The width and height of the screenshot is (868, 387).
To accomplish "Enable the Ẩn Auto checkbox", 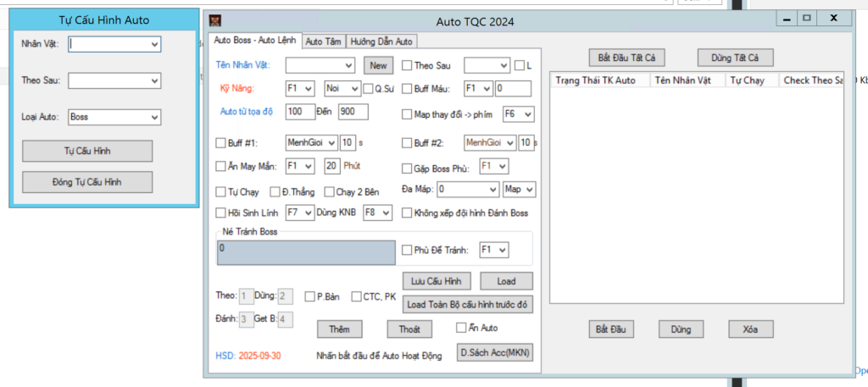I will (462, 328).
